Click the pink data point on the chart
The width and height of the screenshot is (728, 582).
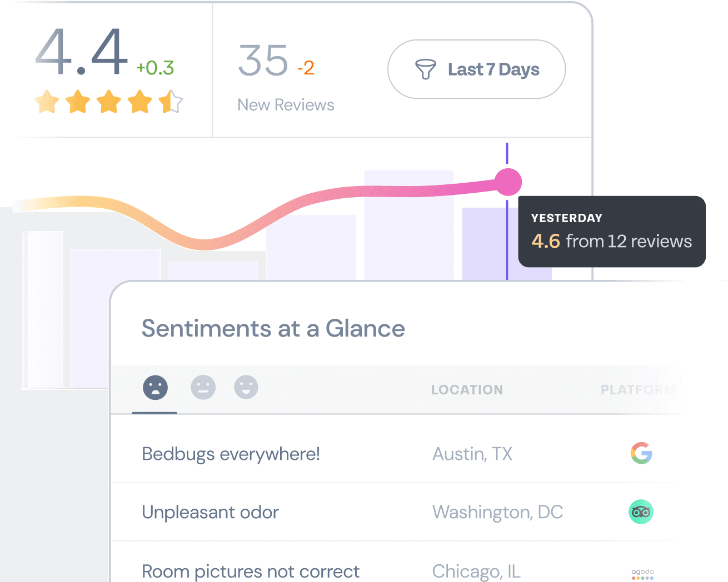pyautogui.click(x=508, y=182)
